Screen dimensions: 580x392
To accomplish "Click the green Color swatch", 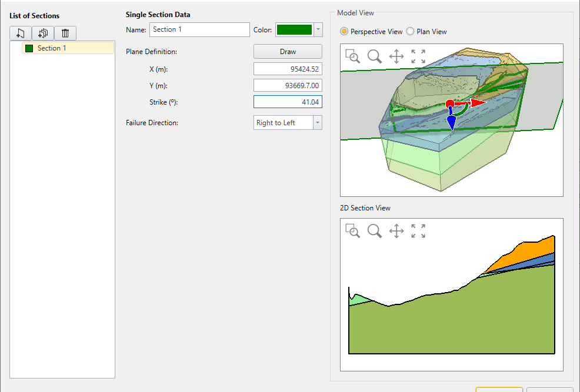I will coord(295,29).
